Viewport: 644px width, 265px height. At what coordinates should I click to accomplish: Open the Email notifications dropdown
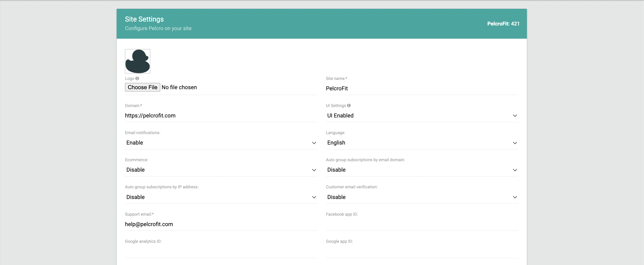(221, 143)
